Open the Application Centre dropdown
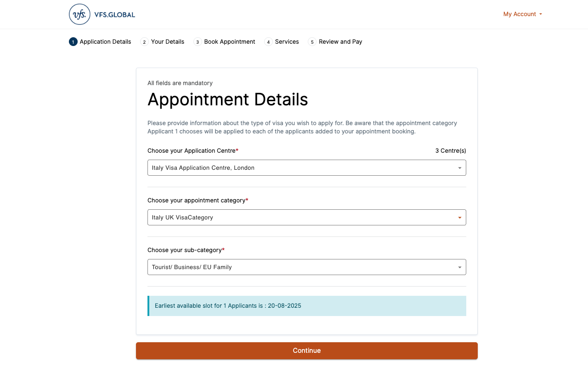The width and height of the screenshot is (588, 368). pyautogui.click(x=306, y=167)
